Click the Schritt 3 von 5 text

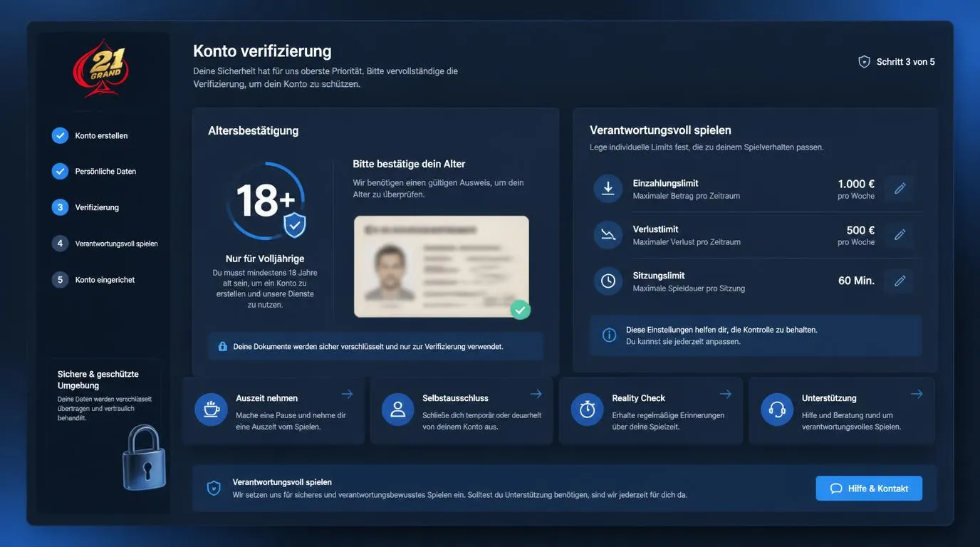tap(905, 62)
